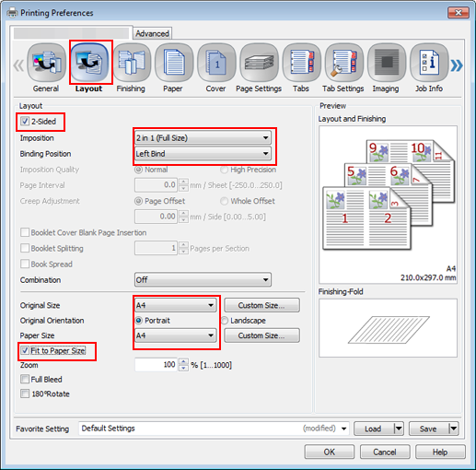Switch to the Advanced tab
Screen dimensions: 476x470
[152, 33]
